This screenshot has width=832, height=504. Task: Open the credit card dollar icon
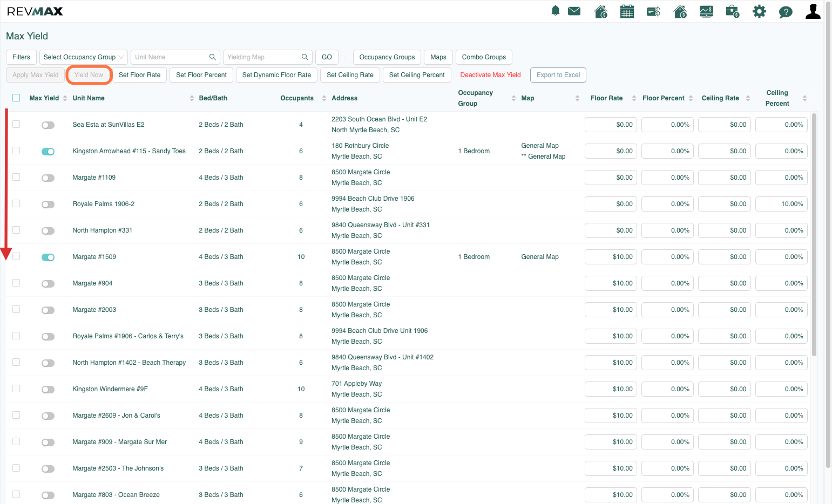[653, 11]
